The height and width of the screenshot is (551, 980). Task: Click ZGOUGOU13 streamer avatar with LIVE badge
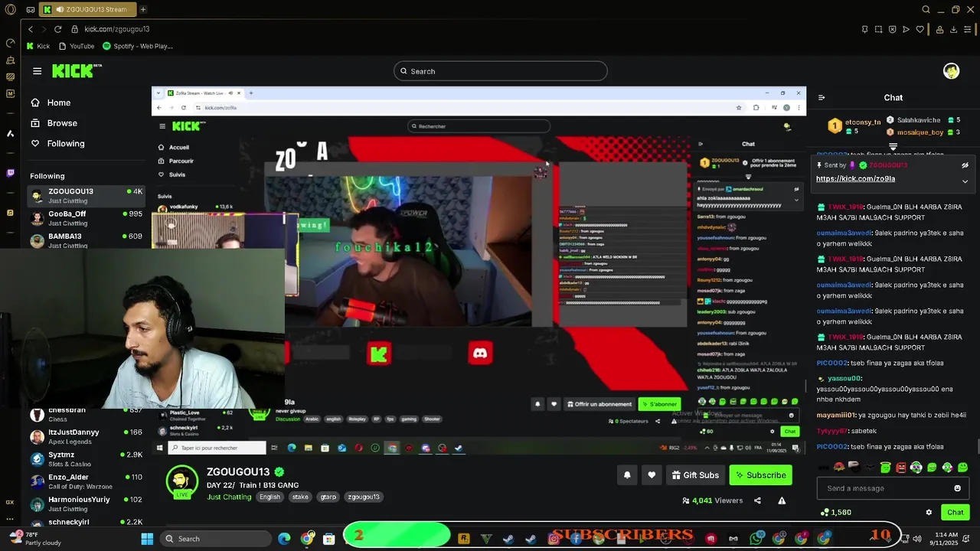pyautogui.click(x=182, y=481)
